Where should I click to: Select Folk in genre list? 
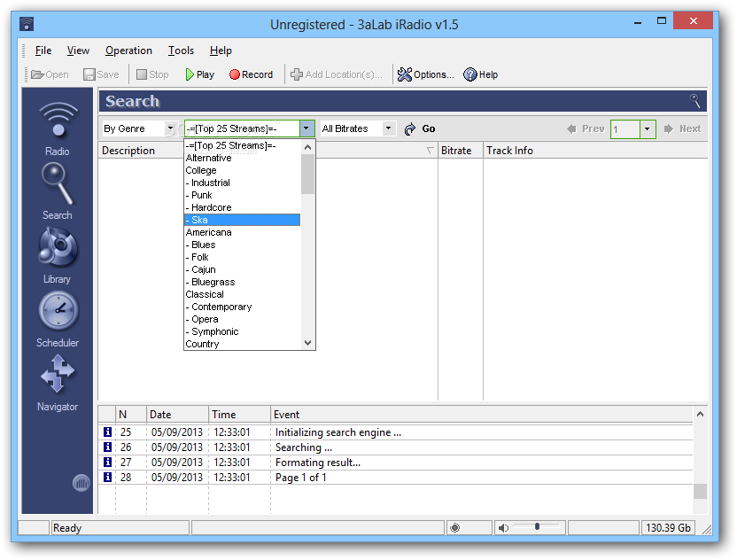coord(242,257)
